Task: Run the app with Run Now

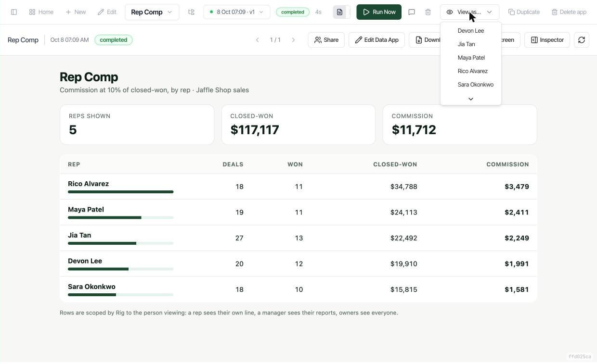Action: pyautogui.click(x=379, y=12)
